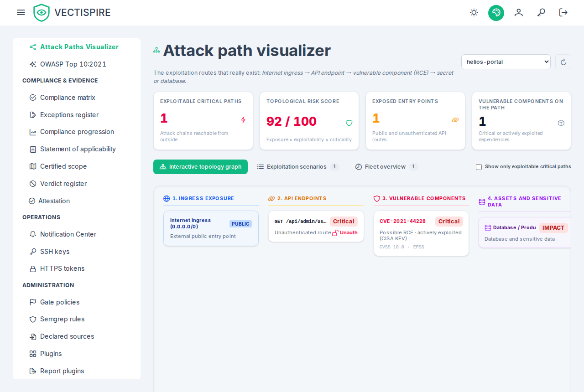Open Verdict register

click(77, 184)
